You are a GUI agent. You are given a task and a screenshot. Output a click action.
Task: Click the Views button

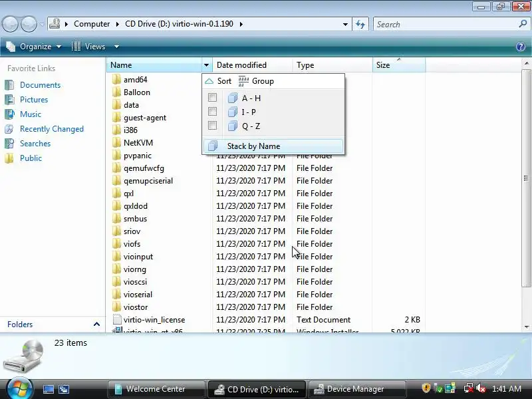(89, 47)
